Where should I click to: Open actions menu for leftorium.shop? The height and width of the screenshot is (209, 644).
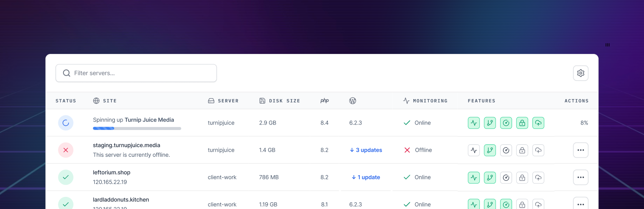[581, 177]
